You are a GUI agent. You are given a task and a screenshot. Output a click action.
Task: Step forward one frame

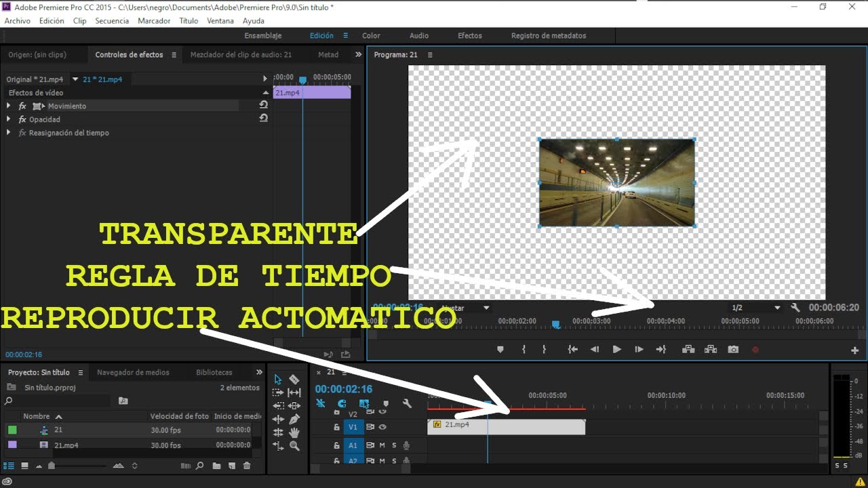pos(639,350)
